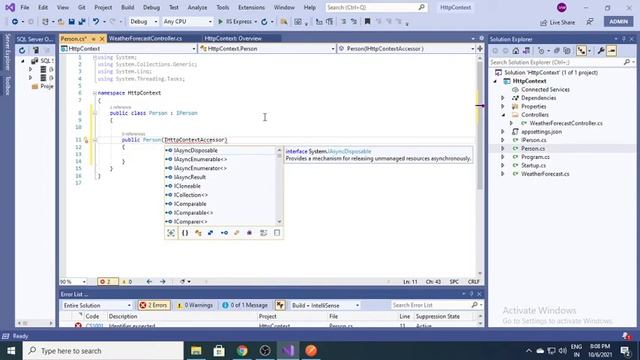Open the Build menu
The image size is (640, 360).
click(127, 7)
